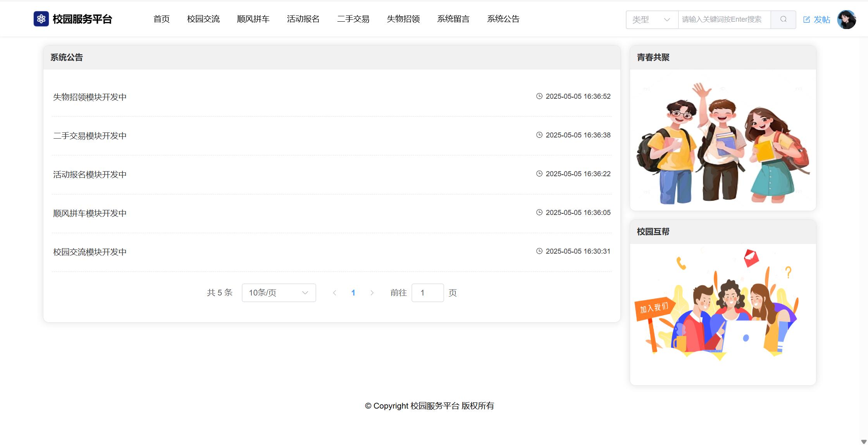Click the campus platform logo icon
The image size is (868, 445).
pos(41,19)
